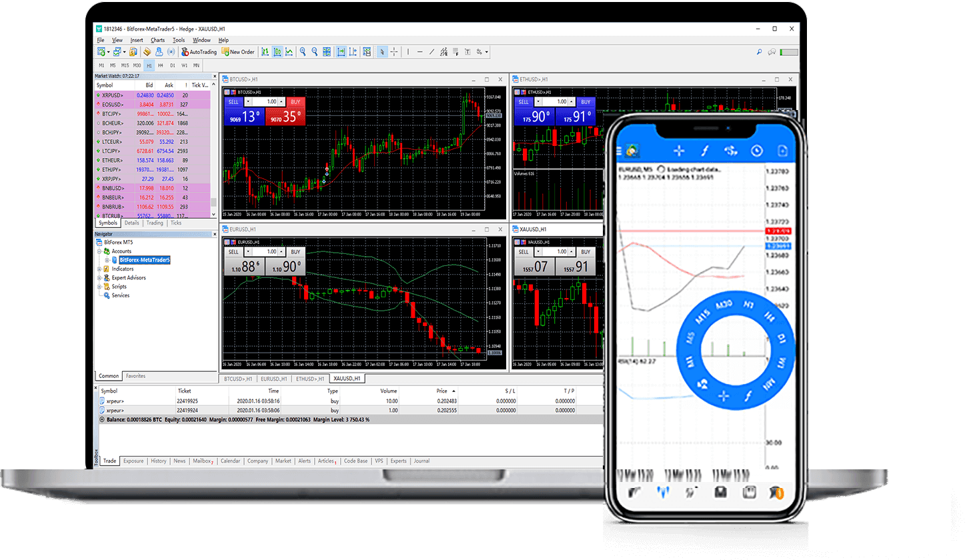Open New Chart dropdown arrow
Image resolution: width=967 pixels, height=560 pixels.
pos(109,51)
